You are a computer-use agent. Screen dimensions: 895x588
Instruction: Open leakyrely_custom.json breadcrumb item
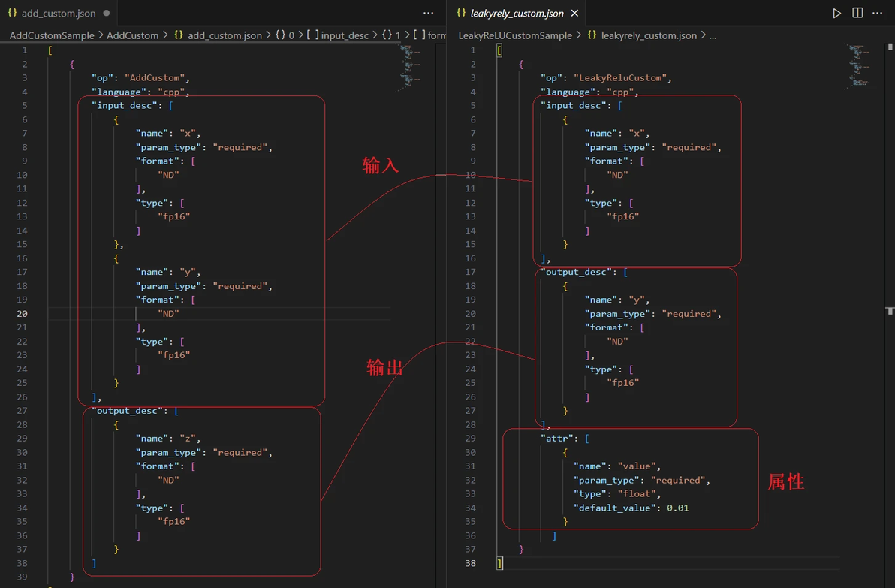click(642, 35)
